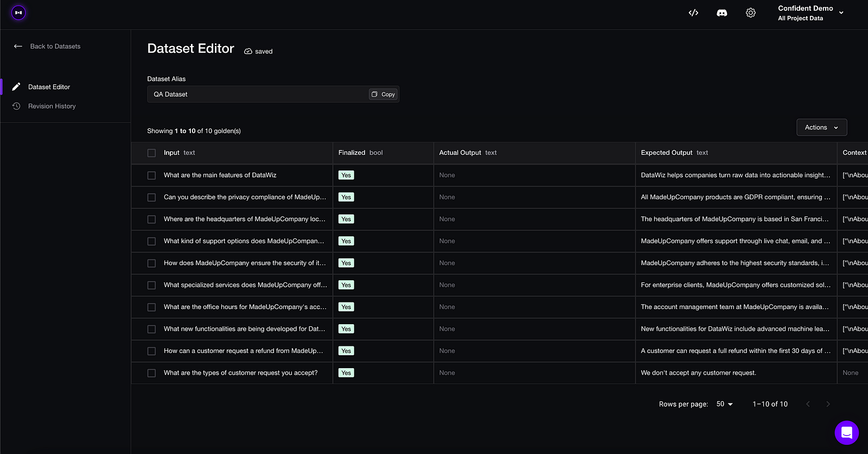Expand Confident Demo project switcher

tap(811, 13)
